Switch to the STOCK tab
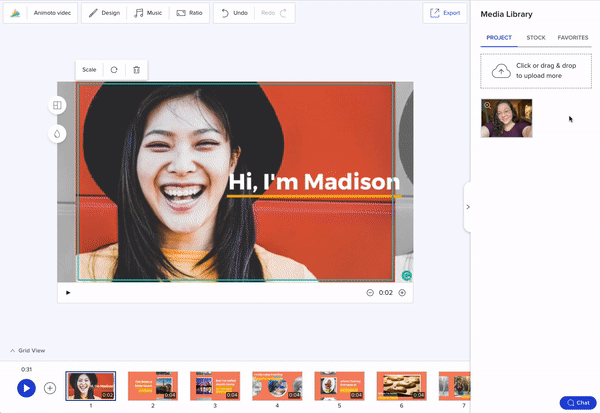 (536, 38)
